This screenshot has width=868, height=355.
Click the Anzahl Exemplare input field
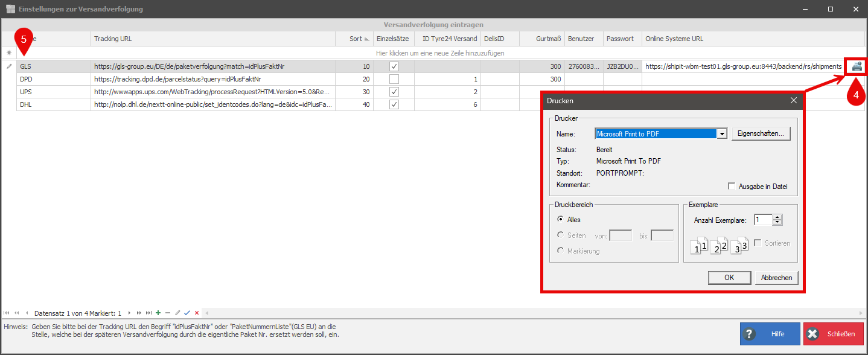pos(763,220)
